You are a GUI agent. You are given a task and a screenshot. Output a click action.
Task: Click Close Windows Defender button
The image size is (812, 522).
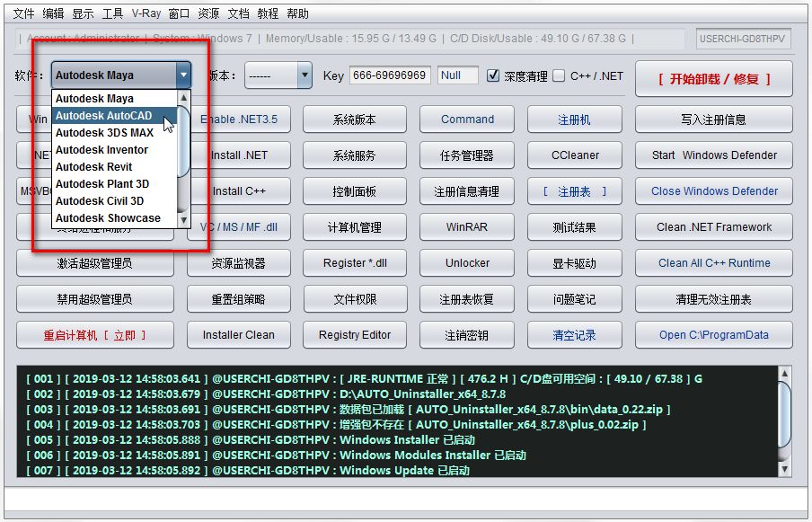[x=713, y=191]
